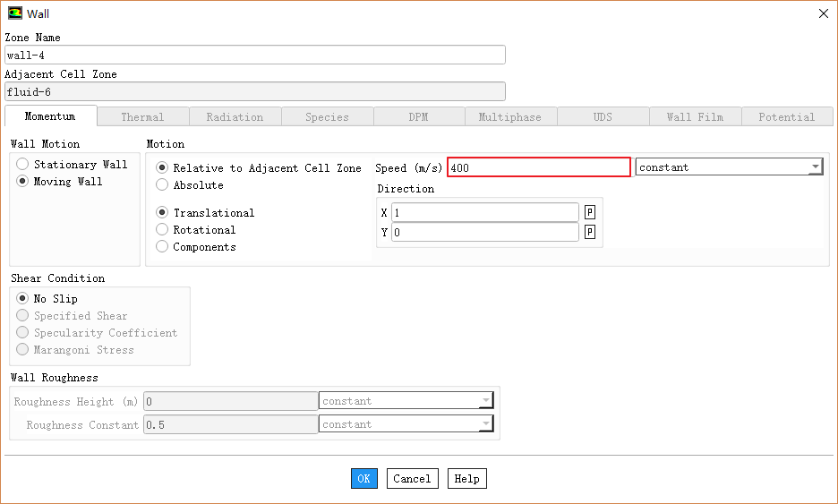Select Rotational motion type
This screenshot has width=838, height=504.
(x=162, y=230)
